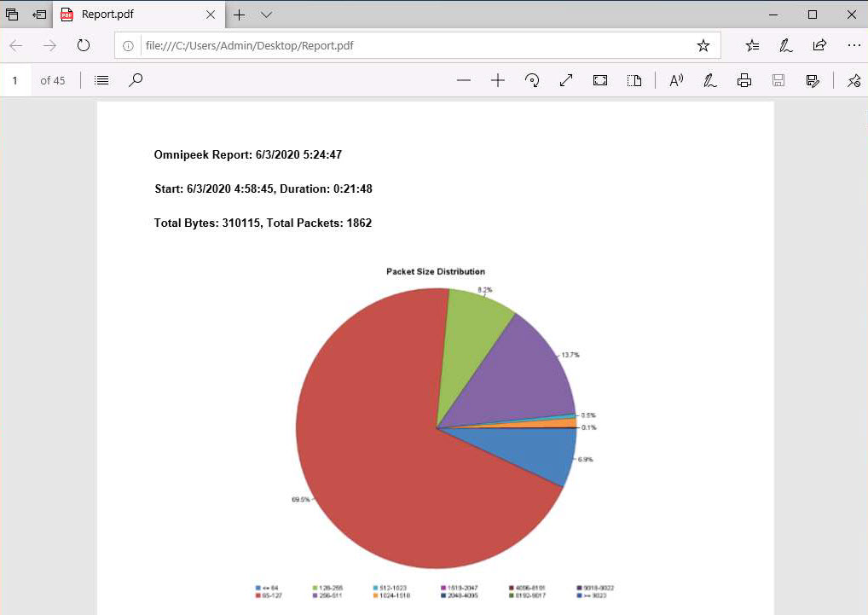Add notes with the pen icon in PDF toolbar
868x615 pixels.
tap(710, 81)
